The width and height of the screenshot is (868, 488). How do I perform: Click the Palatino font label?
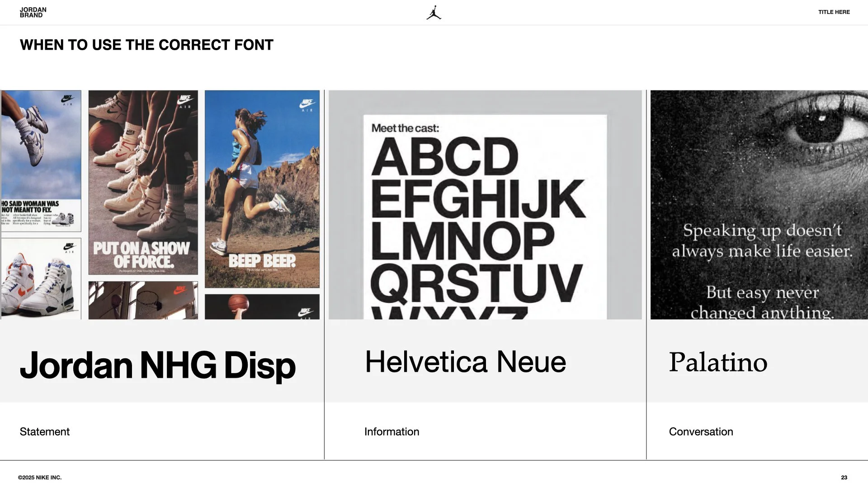pyautogui.click(x=718, y=362)
